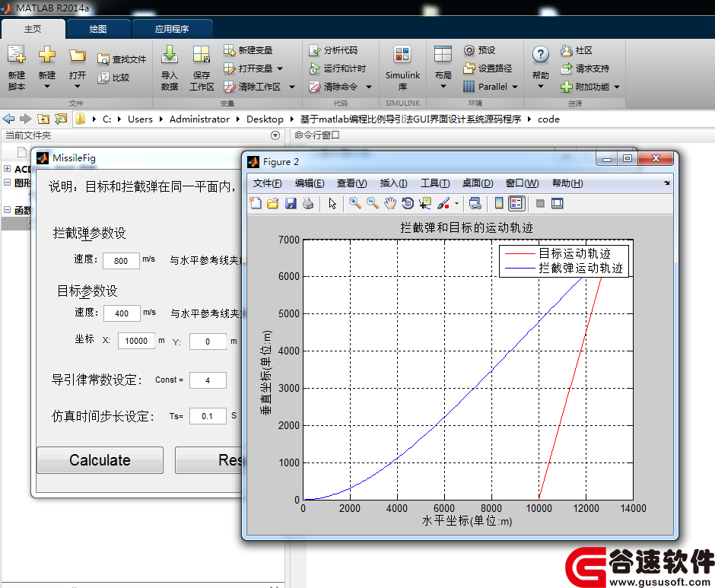
Task: Click the target X coordinate field showing 10000
Action: click(x=136, y=341)
